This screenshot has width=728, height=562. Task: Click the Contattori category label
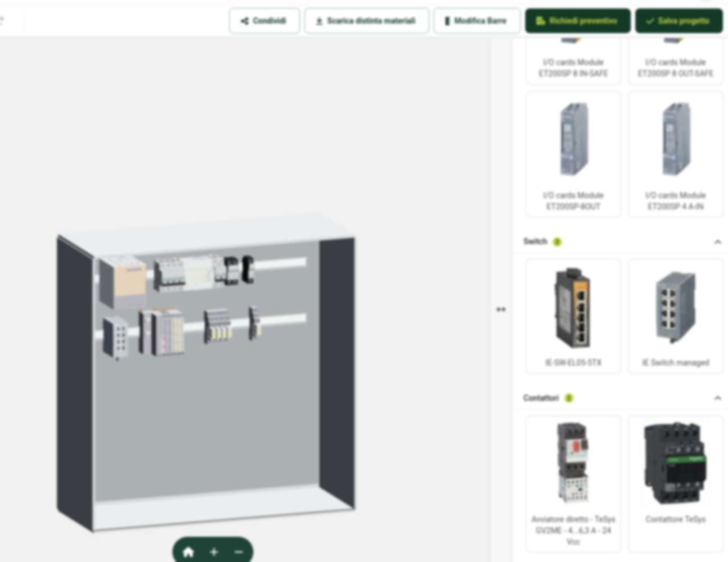point(541,397)
